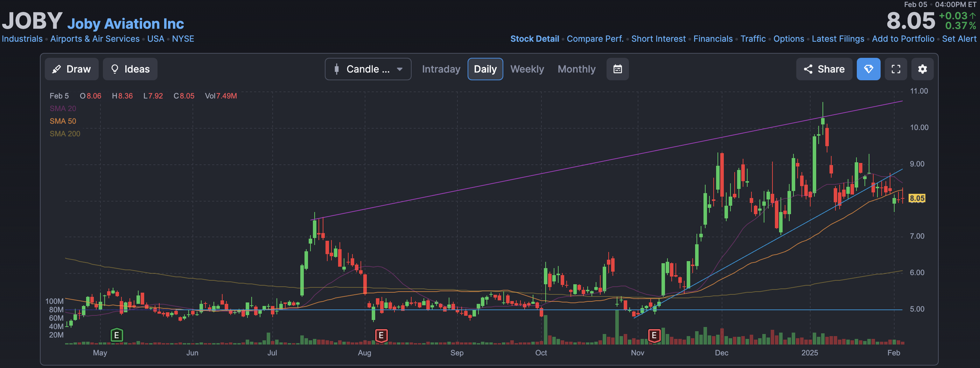Switch to Weekly timeframe
980x368 pixels.
527,69
